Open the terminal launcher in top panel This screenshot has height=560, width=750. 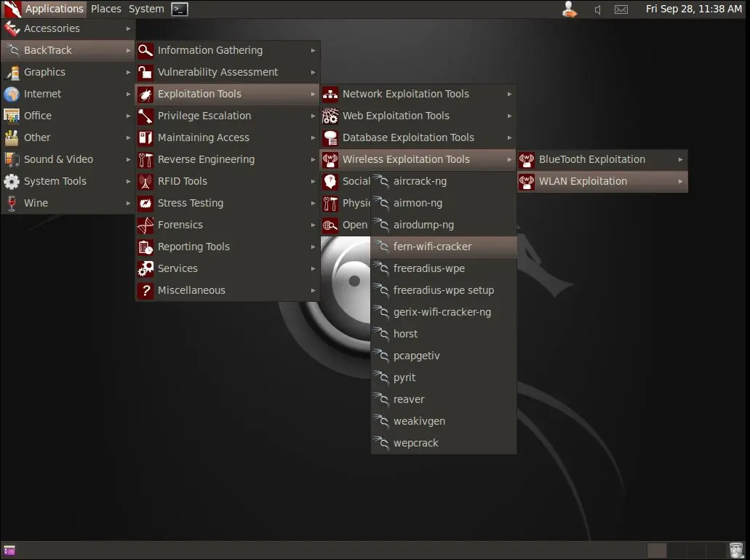(180, 9)
